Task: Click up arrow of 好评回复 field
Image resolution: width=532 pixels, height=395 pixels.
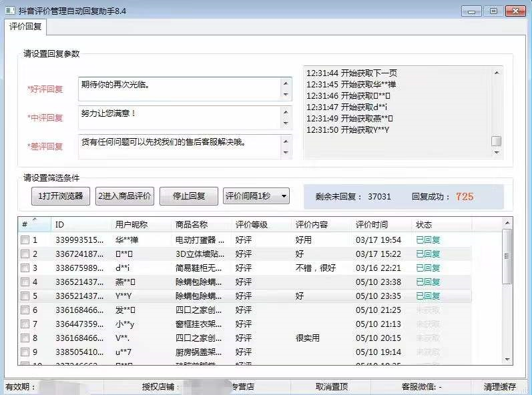Action: tap(286, 83)
